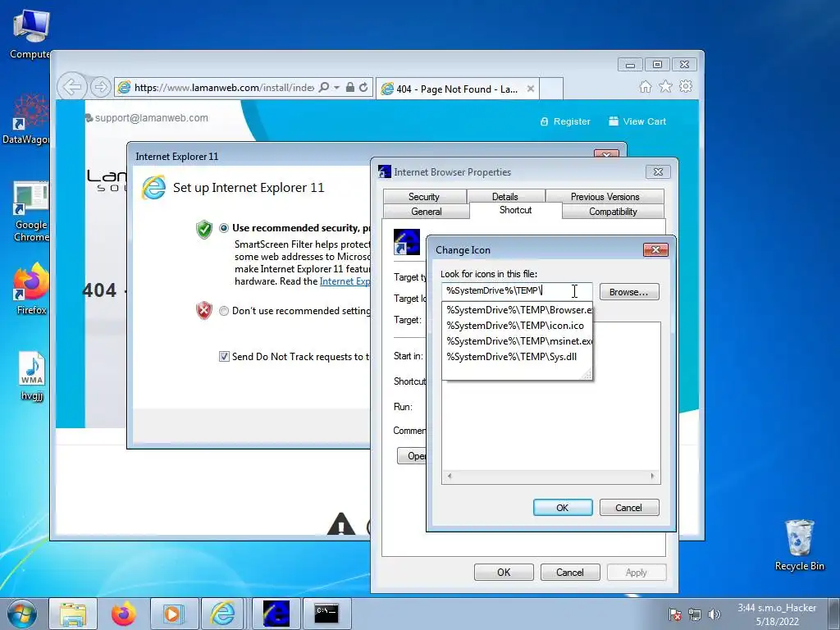Cancel the Change Icon dialog
Screen dimensions: 840x630
point(629,508)
